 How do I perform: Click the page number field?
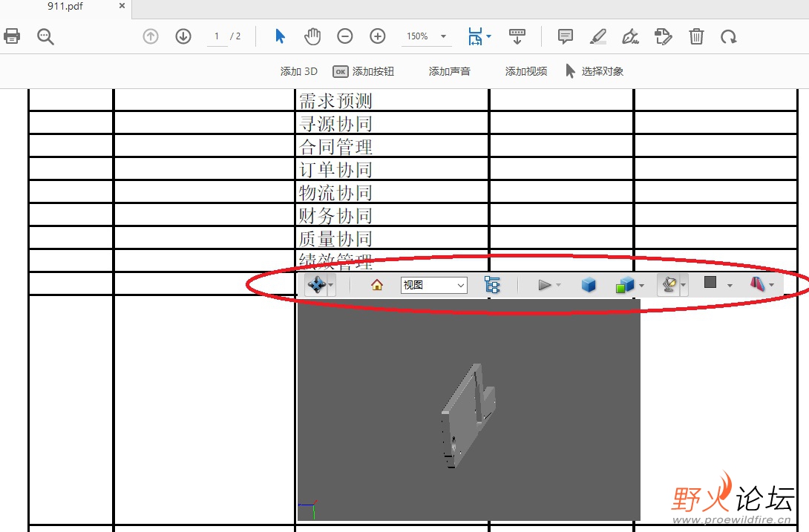[x=217, y=36]
